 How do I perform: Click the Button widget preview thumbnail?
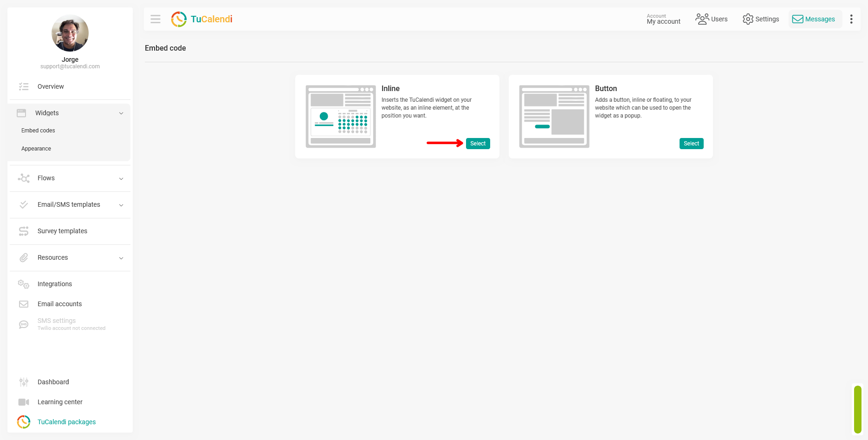[x=554, y=116]
